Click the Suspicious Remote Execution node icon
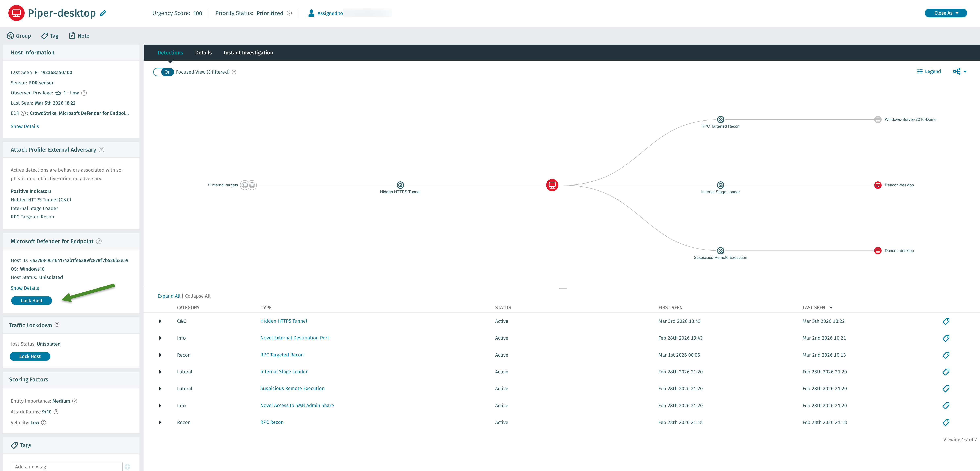Screen dimensions: 980x471 pyautogui.click(x=720, y=251)
